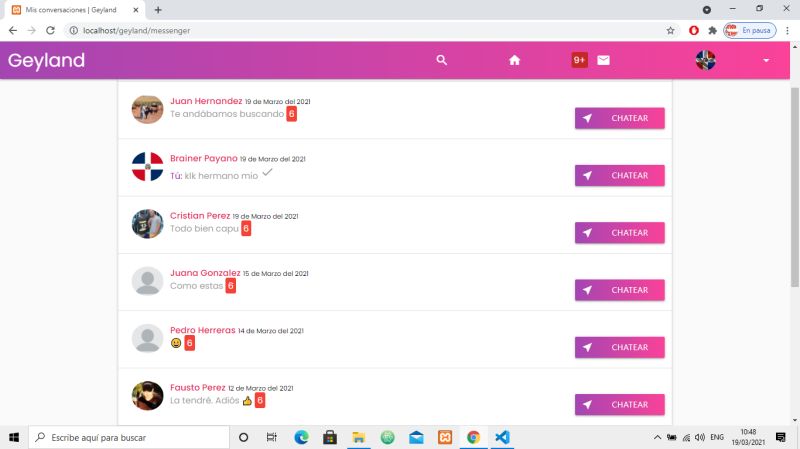
Task: Chat with Juan Hernandez using CHATEAR
Action: pyautogui.click(x=619, y=118)
